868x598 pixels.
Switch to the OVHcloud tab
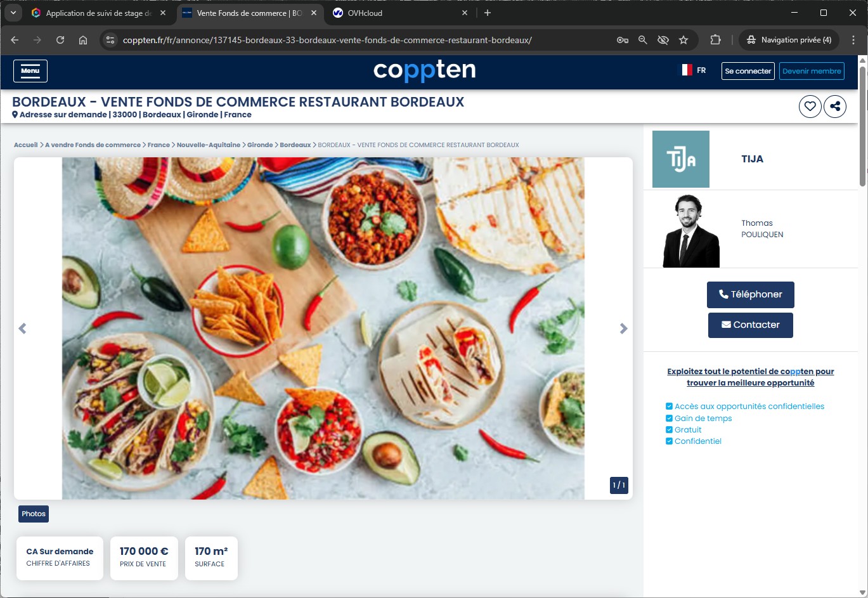399,13
